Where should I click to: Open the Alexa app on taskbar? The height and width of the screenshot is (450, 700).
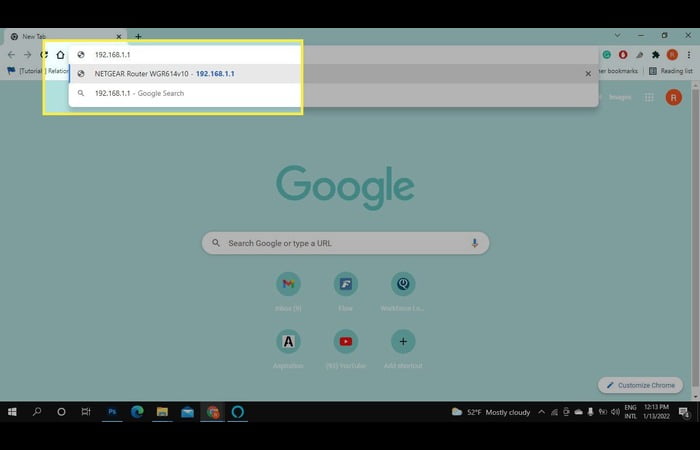(238, 412)
